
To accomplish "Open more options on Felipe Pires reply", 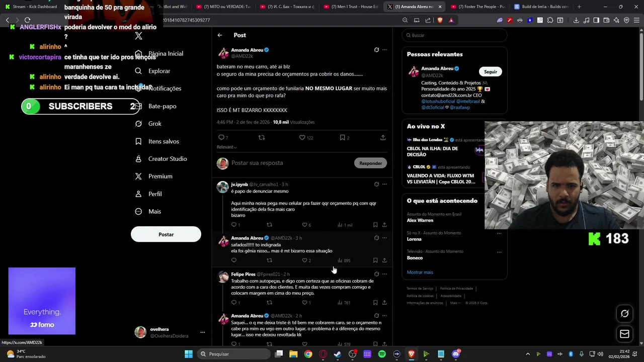I will (384, 274).
